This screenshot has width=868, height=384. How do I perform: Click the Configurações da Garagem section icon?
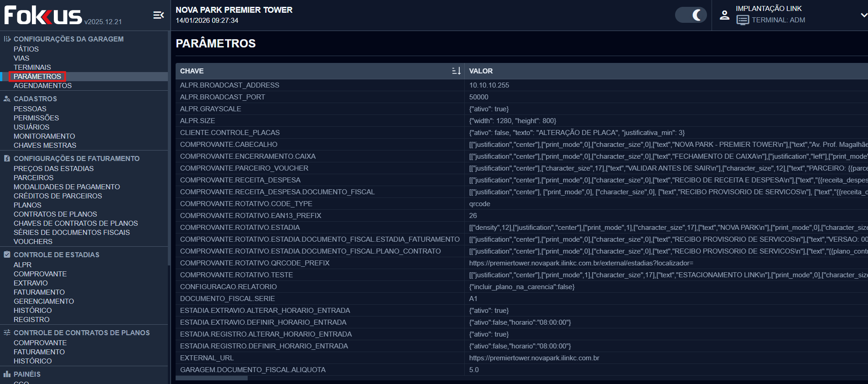tap(7, 39)
